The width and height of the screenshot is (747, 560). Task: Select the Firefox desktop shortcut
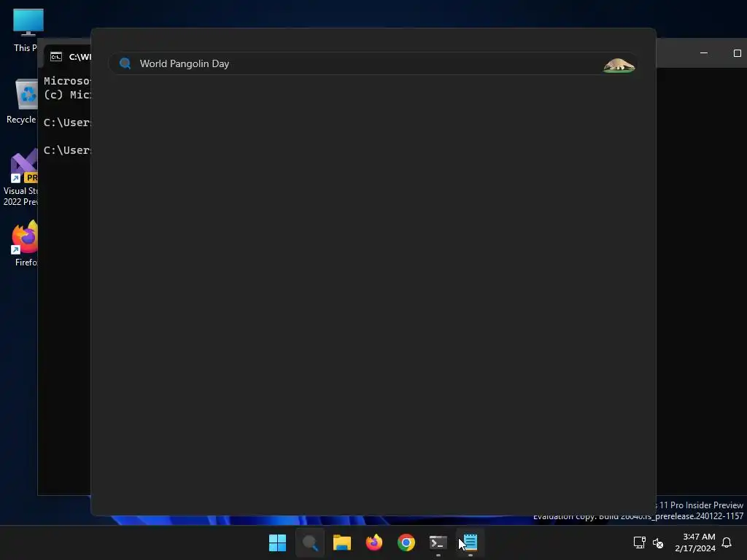point(25,244)
